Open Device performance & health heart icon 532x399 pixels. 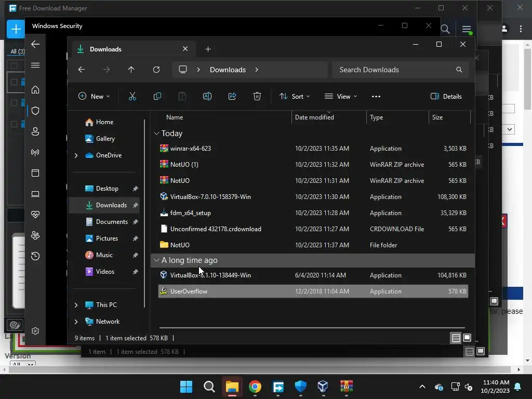point(35,215)
